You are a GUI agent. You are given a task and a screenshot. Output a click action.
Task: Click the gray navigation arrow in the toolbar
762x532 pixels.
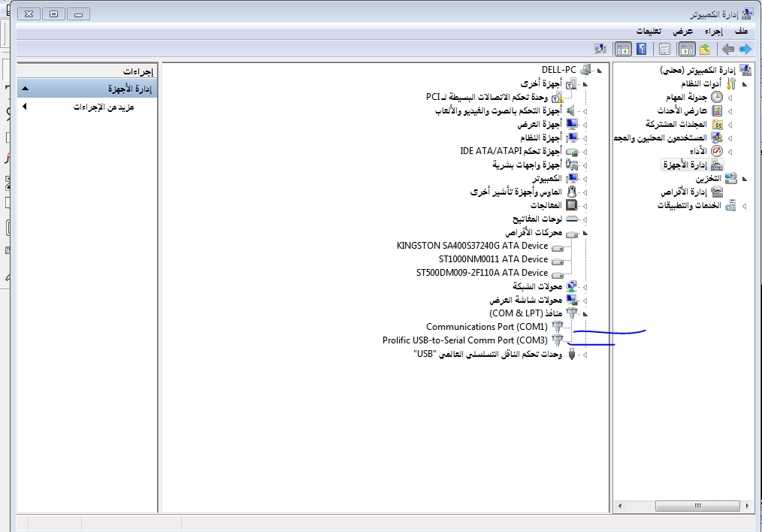pos(727,50)
